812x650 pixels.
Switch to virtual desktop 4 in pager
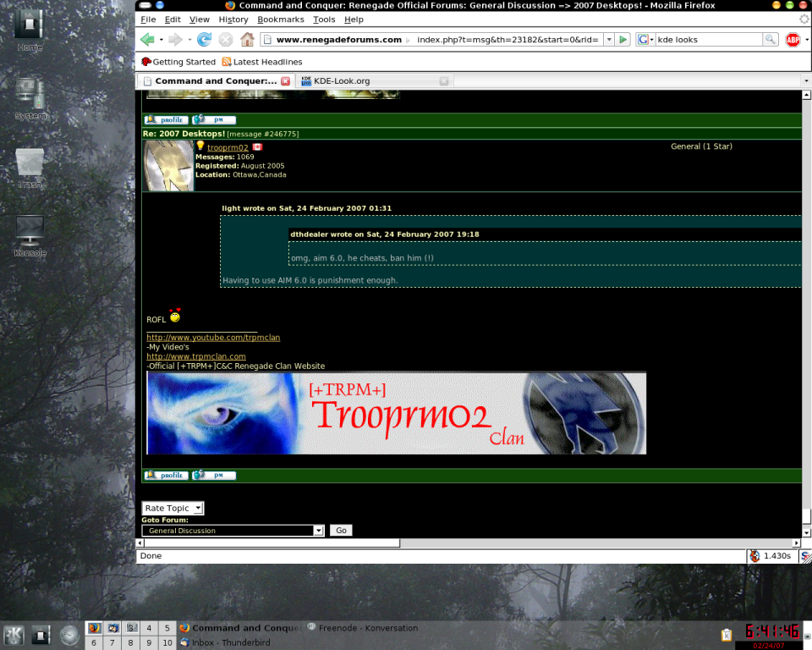pyautogui.click(x=149, y=628)
